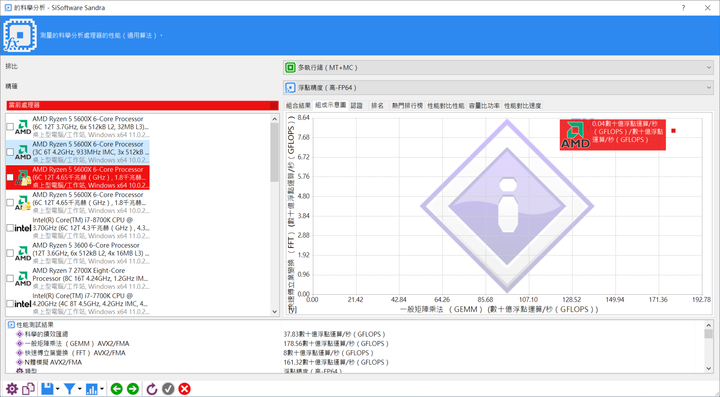Click the Intel logo of the i7-8700K entry
720x397 pixels.
(x=22, y=228)
